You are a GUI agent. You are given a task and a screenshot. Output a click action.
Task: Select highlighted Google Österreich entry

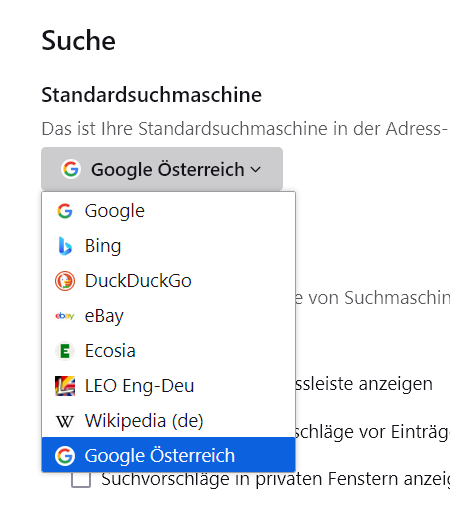tap(168, 455)
